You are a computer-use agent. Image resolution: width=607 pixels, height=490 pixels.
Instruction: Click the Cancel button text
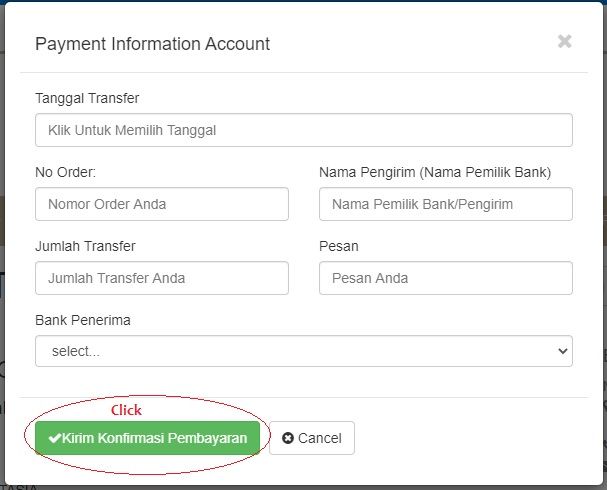pos(320,438)
